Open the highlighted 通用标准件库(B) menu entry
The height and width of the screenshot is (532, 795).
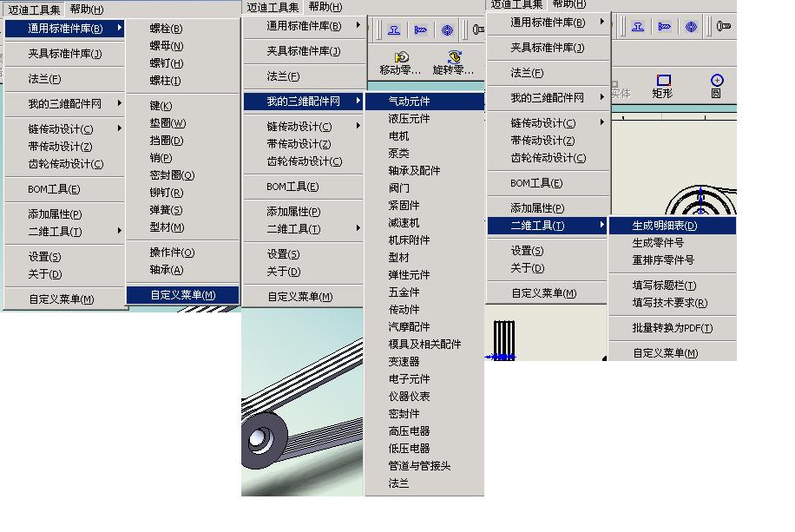[64, 29]
